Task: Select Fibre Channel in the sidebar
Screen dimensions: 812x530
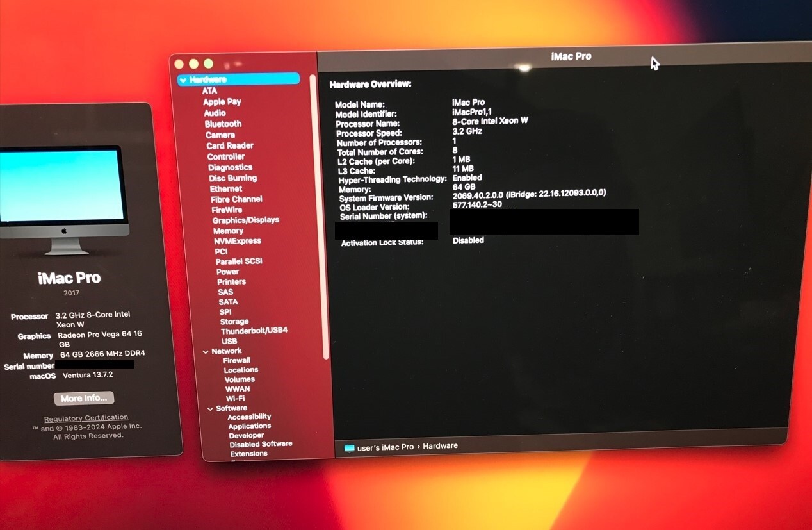Action: tap(236, 199)
